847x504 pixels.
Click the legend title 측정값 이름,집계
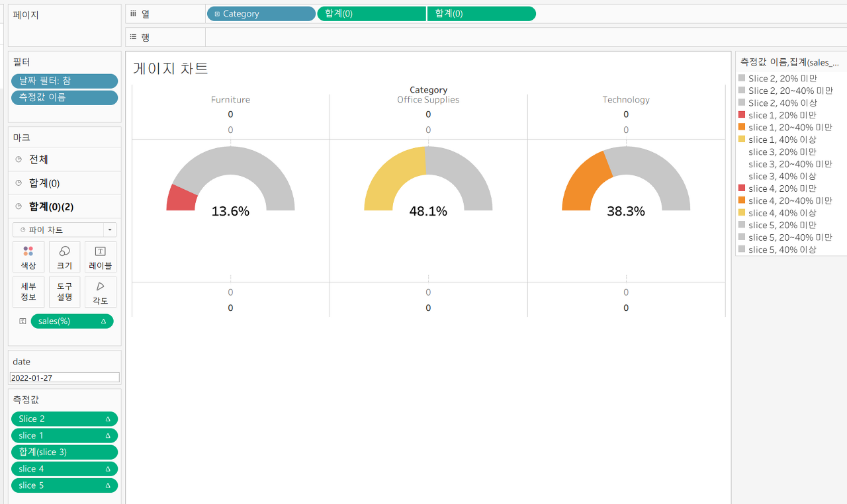pos(790,62)
